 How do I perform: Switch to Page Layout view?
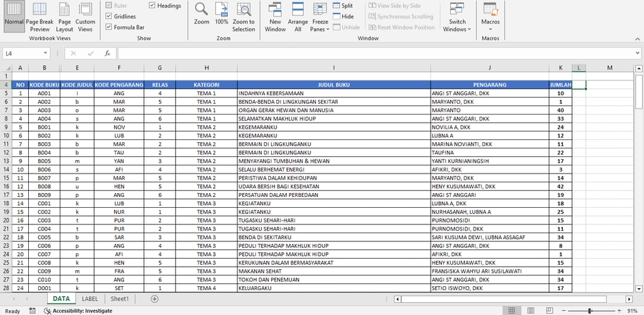64,16
